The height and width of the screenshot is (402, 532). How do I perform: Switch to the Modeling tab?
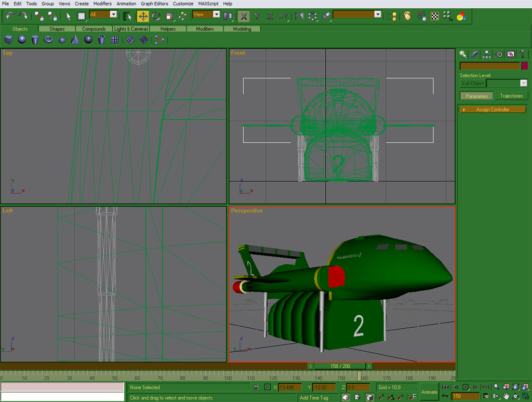coord(242,29)
